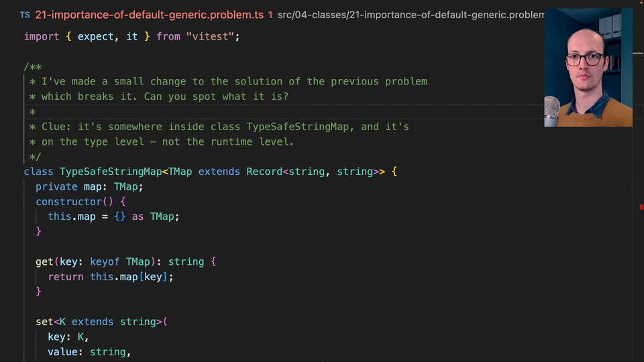Click the private keyword before map
Viewport: 644px width, 362px height.
(x=56, y=187)
